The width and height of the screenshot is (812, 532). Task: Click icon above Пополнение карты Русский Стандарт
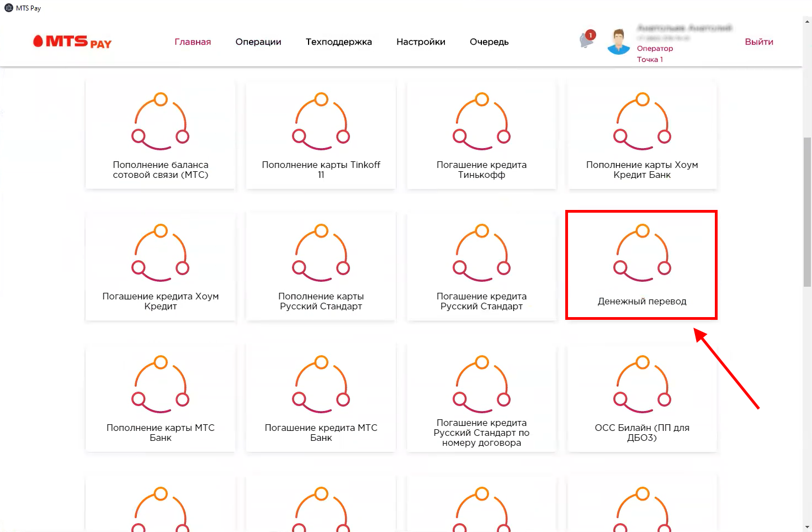(x=321, y=252)
